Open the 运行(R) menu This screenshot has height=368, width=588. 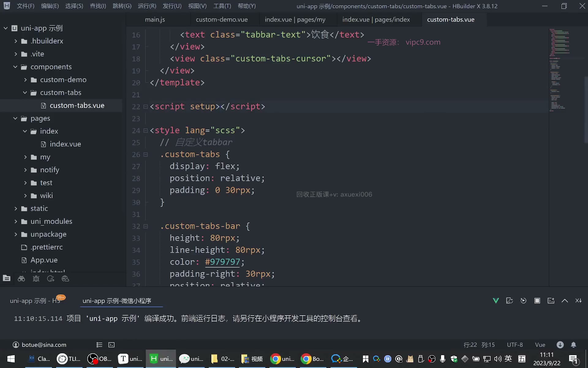pos(147,6)
